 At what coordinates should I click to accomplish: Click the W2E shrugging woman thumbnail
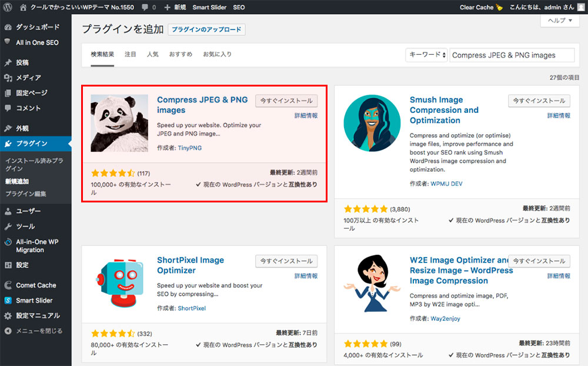point(372,284)
